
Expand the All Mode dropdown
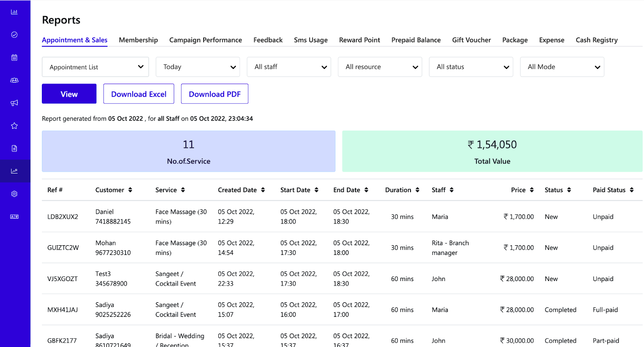pyautogui.click(x=562, y=67)
